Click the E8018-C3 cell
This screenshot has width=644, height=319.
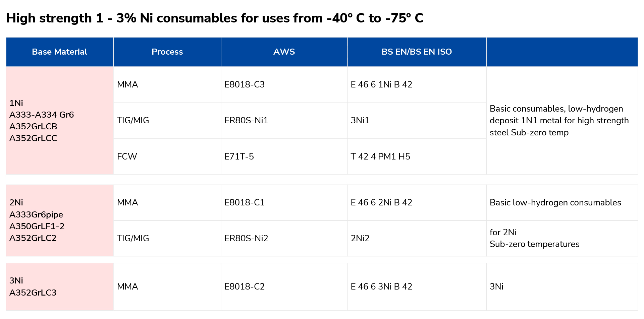pyautogui.click(x=284, y=85)
